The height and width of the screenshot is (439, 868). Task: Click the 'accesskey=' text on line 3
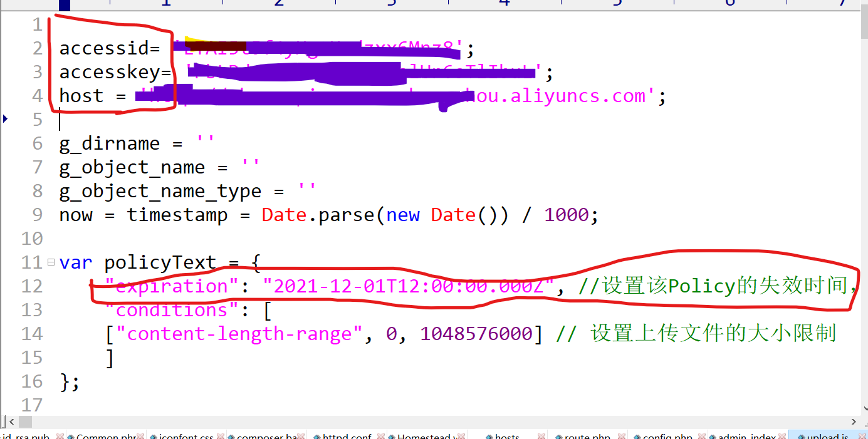point(115,72)
